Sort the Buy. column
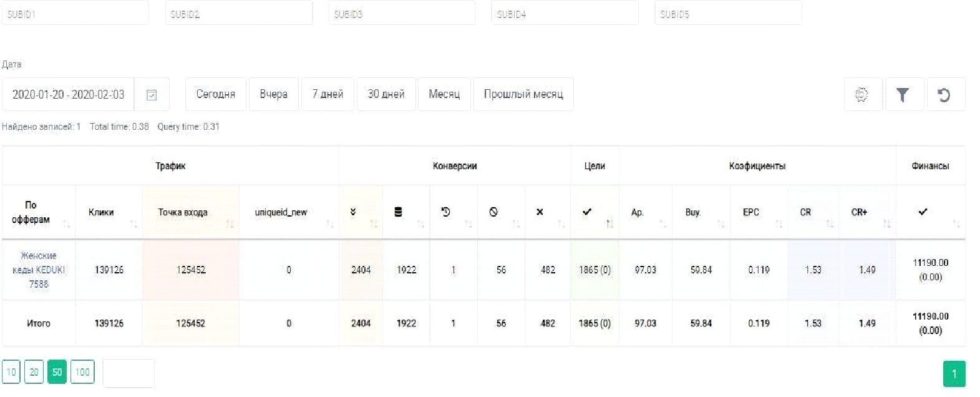The height and width of the screenshot is (397, 980). (701, 212)
